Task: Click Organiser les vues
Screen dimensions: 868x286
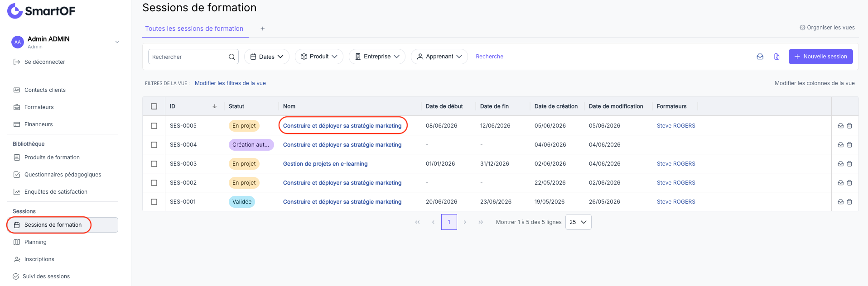Action: tap(830, 28)
